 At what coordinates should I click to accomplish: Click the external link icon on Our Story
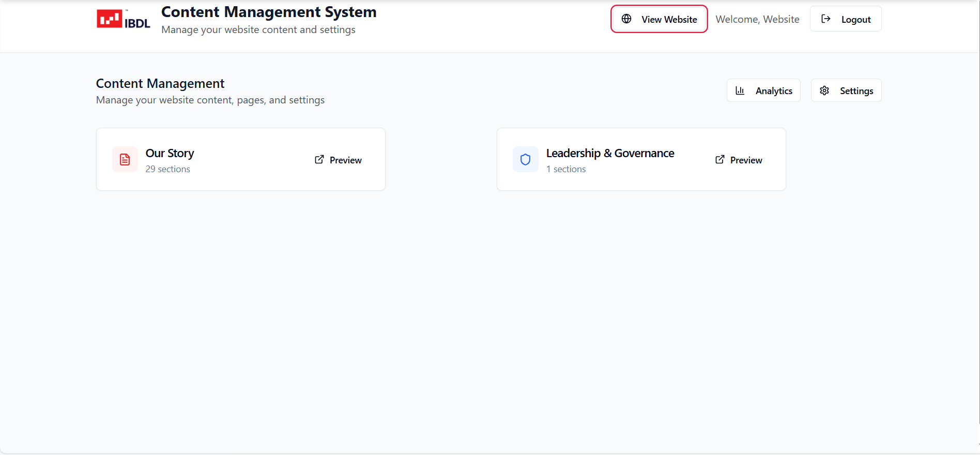click(319, 160)
